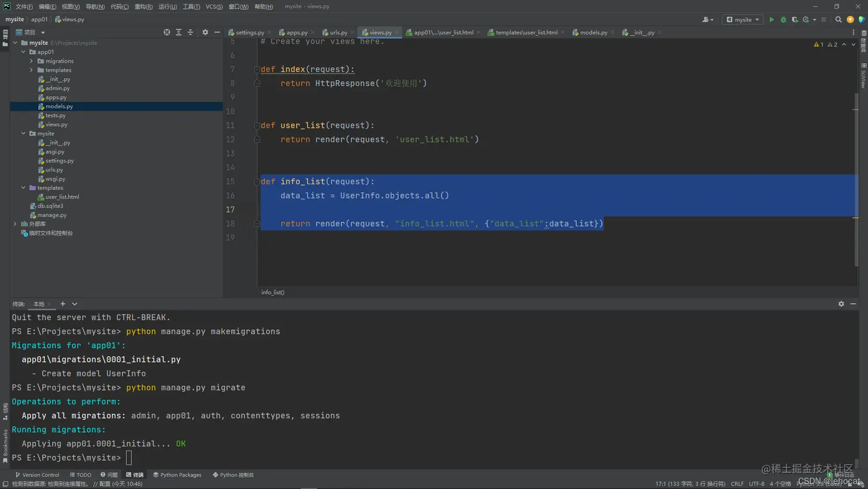
Task: Open Python console tool window
Action: [233, 475]
